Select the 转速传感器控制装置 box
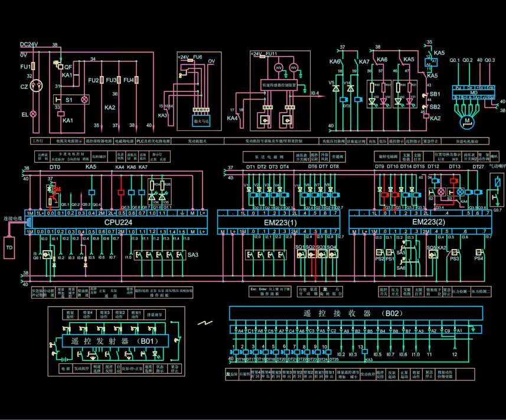506x420 pixels. coord(279,85)
